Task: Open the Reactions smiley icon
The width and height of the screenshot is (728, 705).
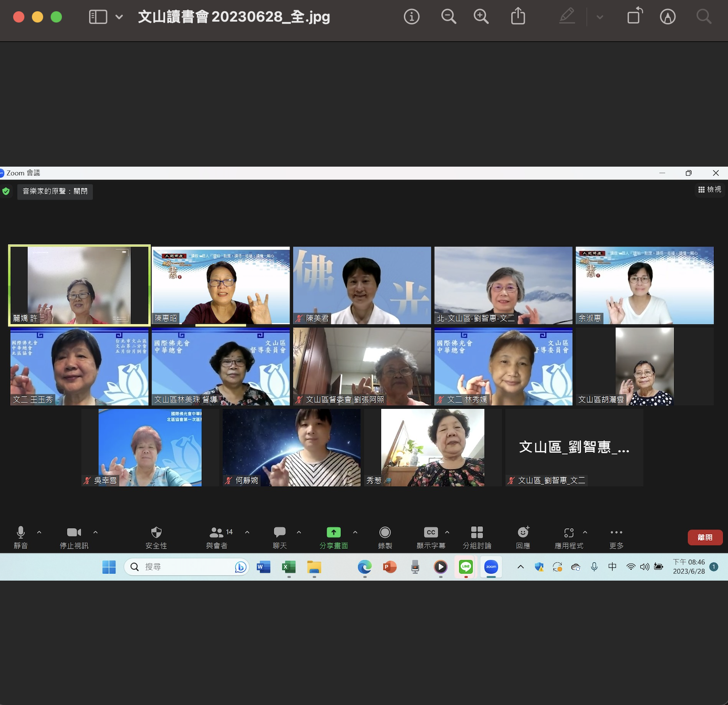Action: [x=523, y=532]
